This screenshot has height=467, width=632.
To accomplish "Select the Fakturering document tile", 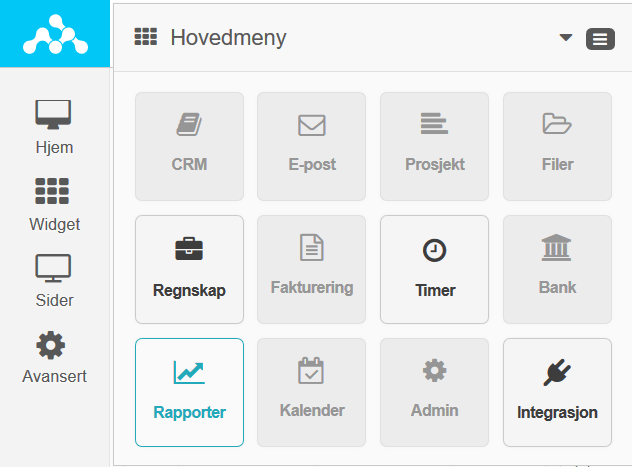I will pos(312,269).
